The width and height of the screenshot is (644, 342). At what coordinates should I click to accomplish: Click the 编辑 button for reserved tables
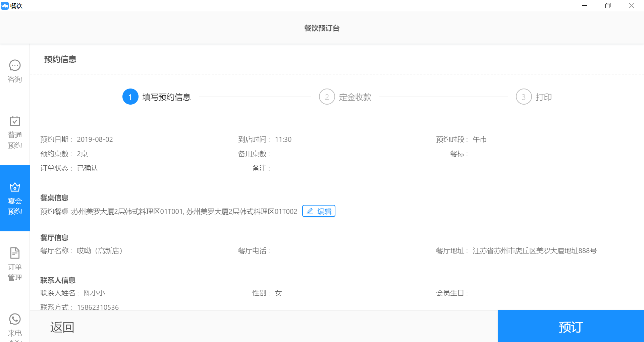319,211
